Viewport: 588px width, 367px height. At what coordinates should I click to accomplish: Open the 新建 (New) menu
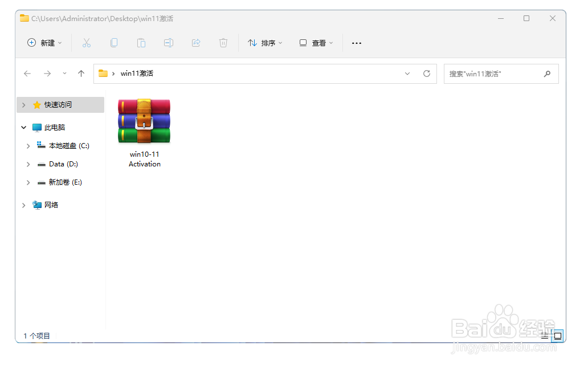(x=44, y=43)
